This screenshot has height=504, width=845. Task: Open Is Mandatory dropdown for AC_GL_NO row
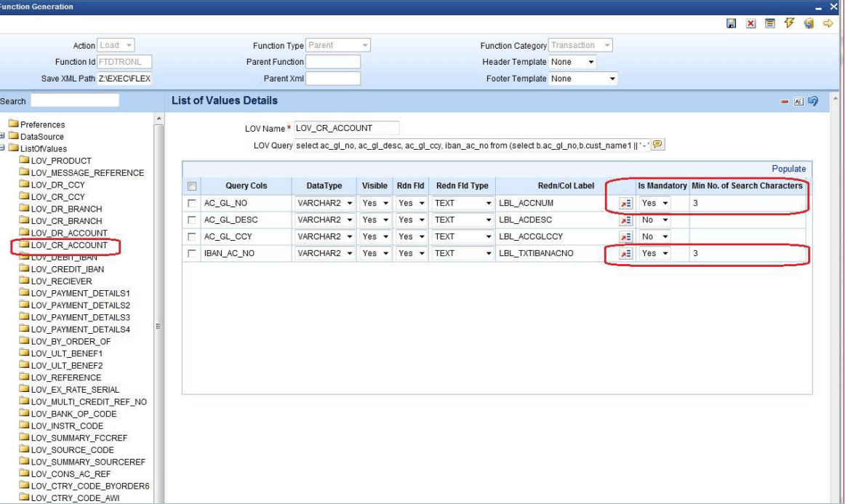tap(654, 203)
